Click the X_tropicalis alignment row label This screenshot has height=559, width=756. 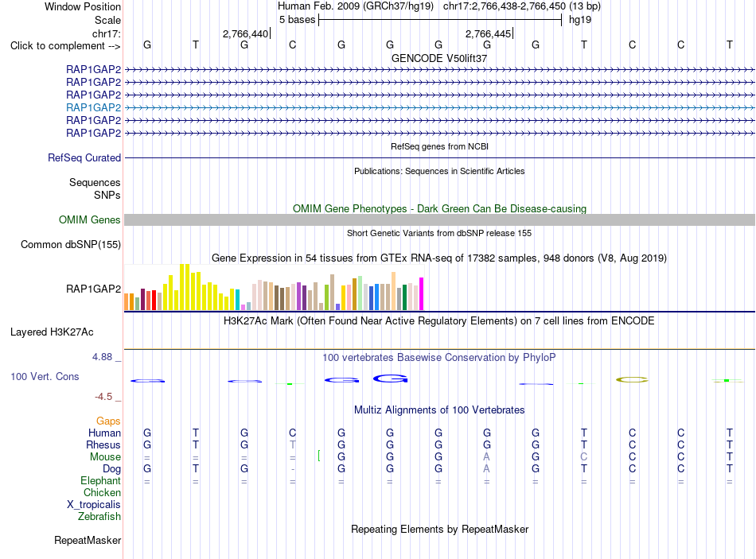(94, 505)
